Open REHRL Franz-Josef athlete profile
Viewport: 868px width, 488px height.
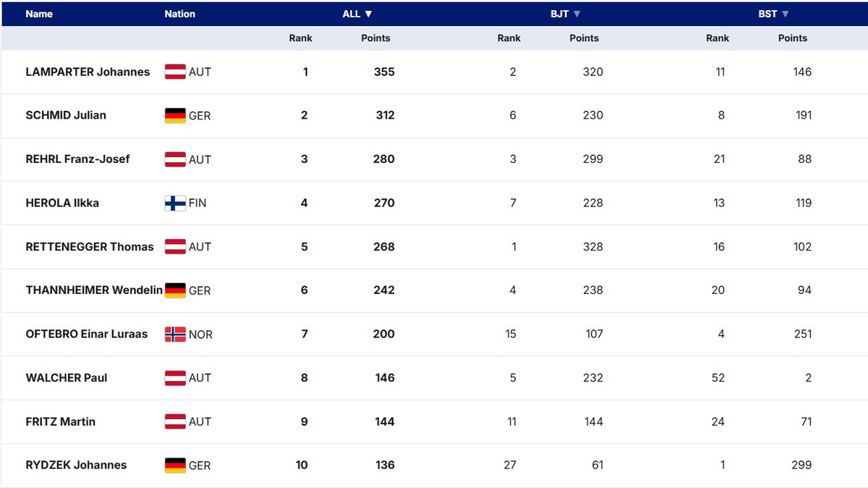77,159
